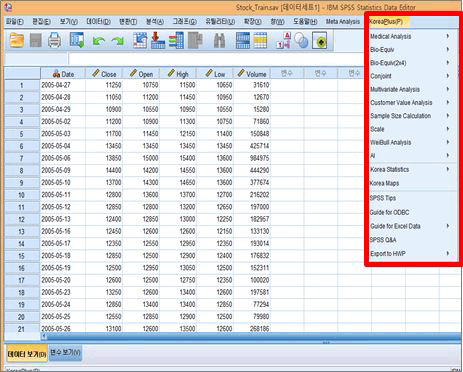Select the Low column header
This screenshot has width=463, height=372.
[x=215, y=74]
